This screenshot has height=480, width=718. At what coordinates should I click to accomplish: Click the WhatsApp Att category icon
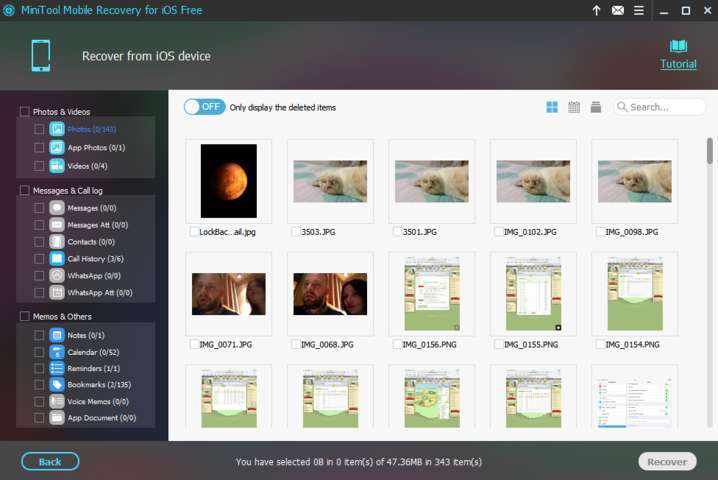click(x=57, y=293)
